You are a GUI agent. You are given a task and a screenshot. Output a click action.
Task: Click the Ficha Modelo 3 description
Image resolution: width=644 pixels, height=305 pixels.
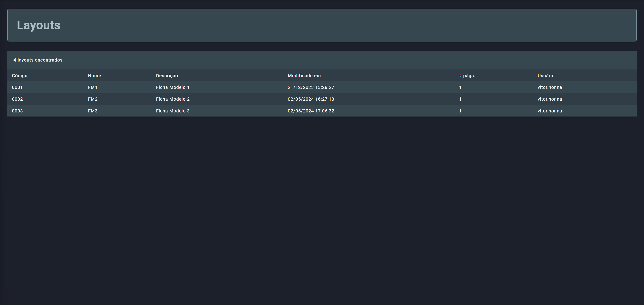point(173,111)
